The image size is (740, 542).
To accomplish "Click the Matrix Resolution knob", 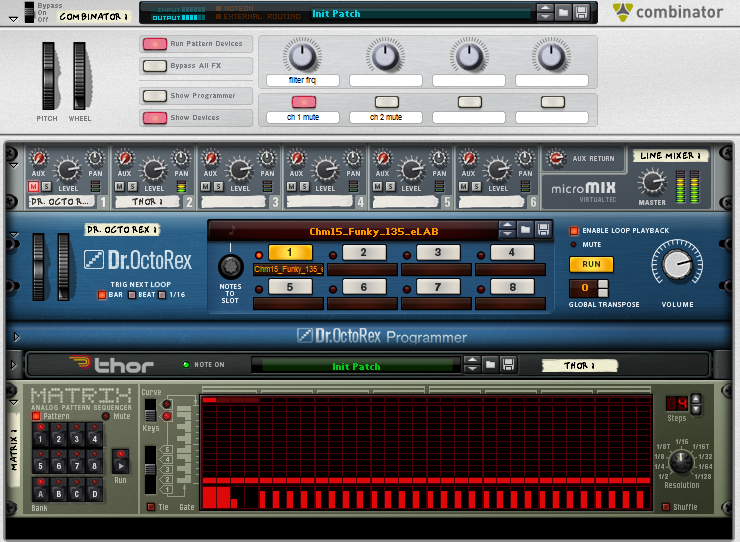I will (681, 461).
